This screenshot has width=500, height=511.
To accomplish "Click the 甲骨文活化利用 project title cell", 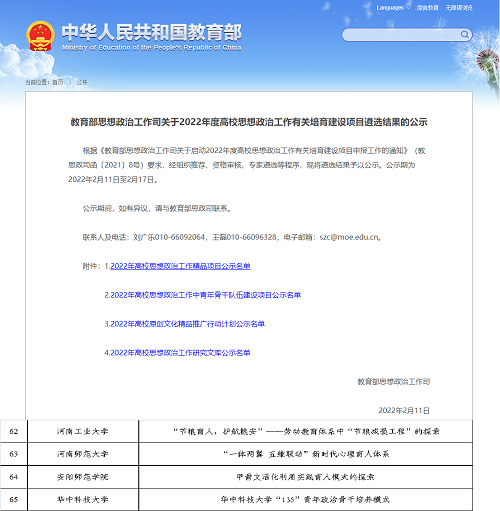I will pos(306,477).
